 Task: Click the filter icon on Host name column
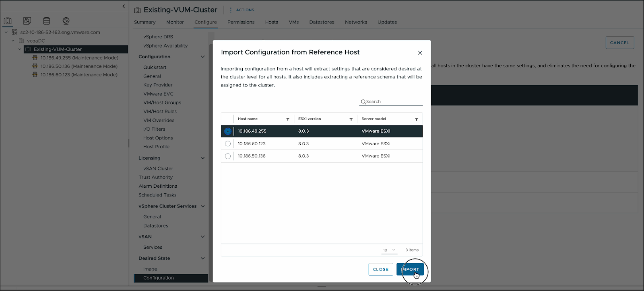click(288, 119)
